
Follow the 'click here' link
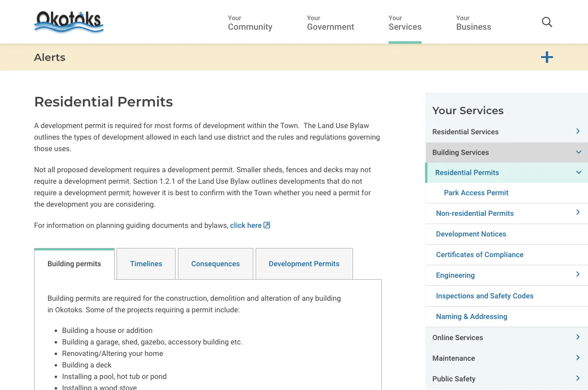[x=246, y=225]
